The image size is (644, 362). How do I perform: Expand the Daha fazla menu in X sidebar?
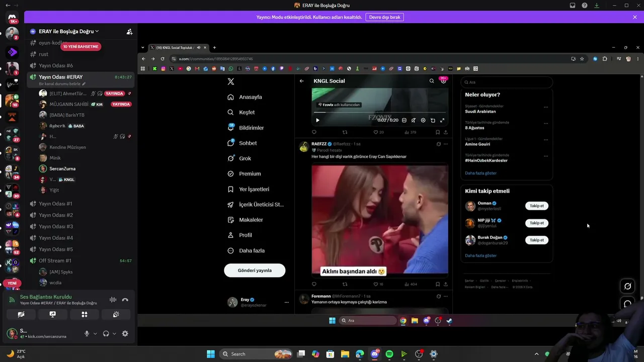(246, 250)
